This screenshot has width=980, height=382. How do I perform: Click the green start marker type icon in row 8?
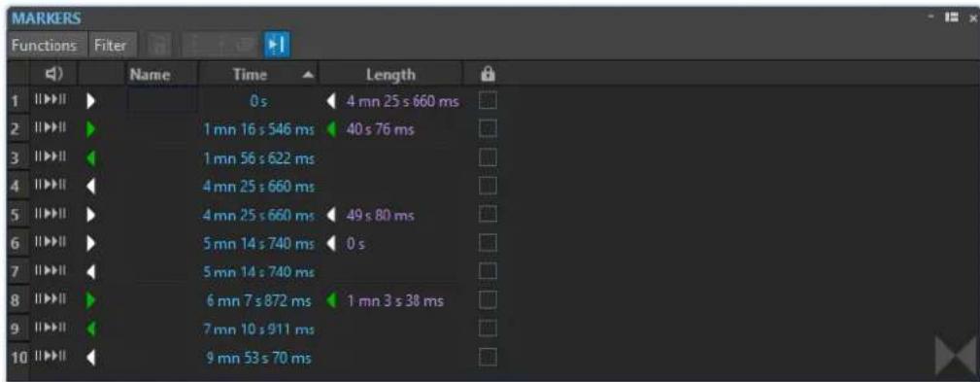(x=91, y=301)
